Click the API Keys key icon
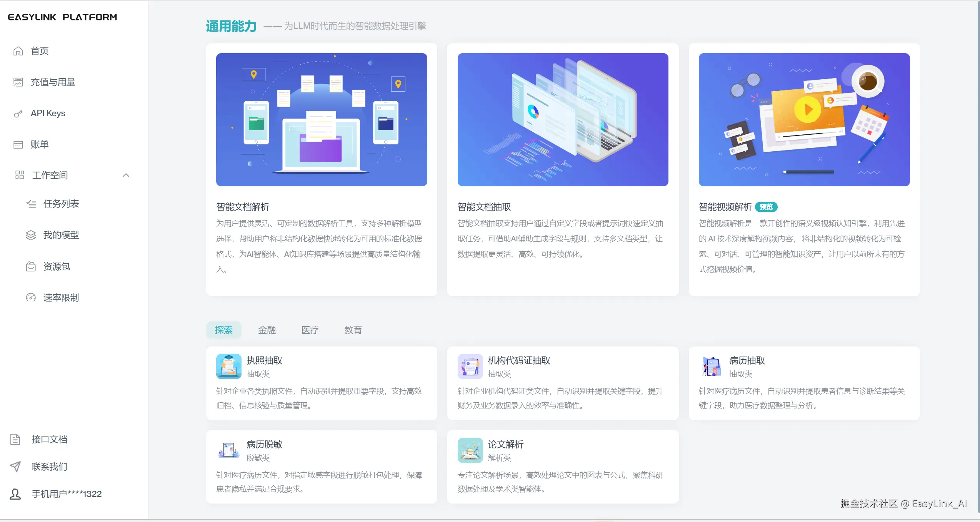This screenshot has height=522, width=980. pos(18,114)
